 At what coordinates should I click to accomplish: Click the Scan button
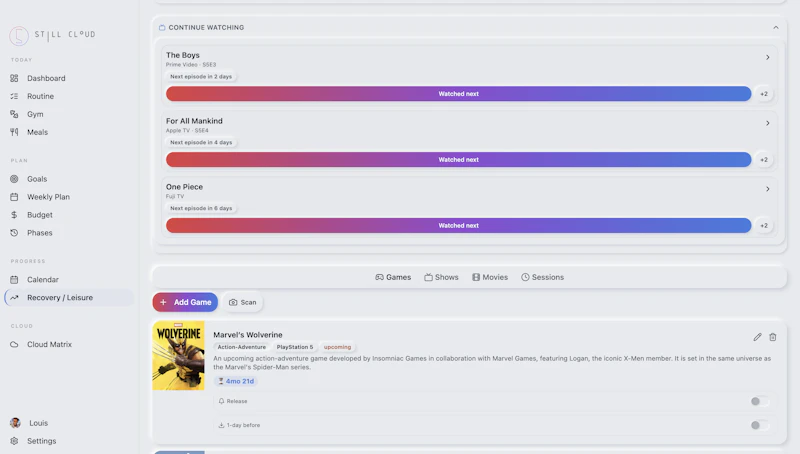[x=242, y=302]
